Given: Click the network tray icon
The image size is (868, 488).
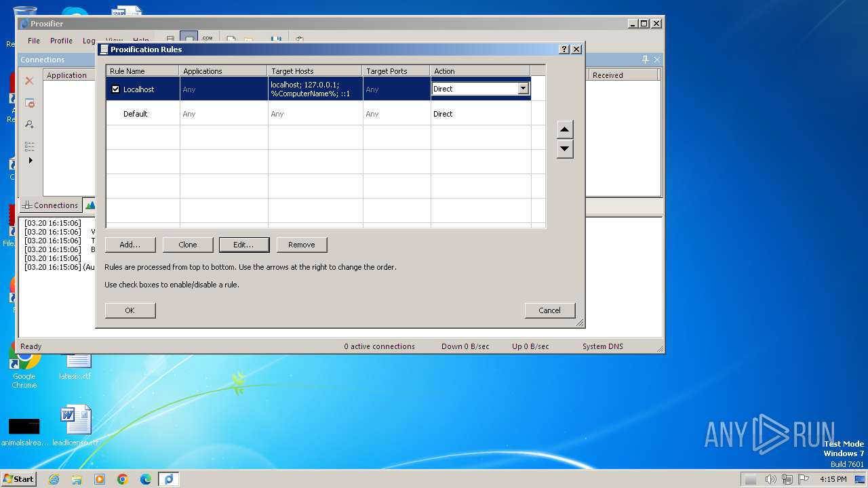Looking at the screenshot, I should (787, 479).
